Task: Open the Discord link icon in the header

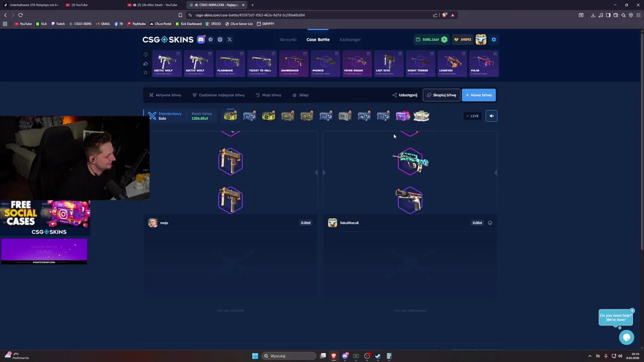Action: tap(201, 39)
